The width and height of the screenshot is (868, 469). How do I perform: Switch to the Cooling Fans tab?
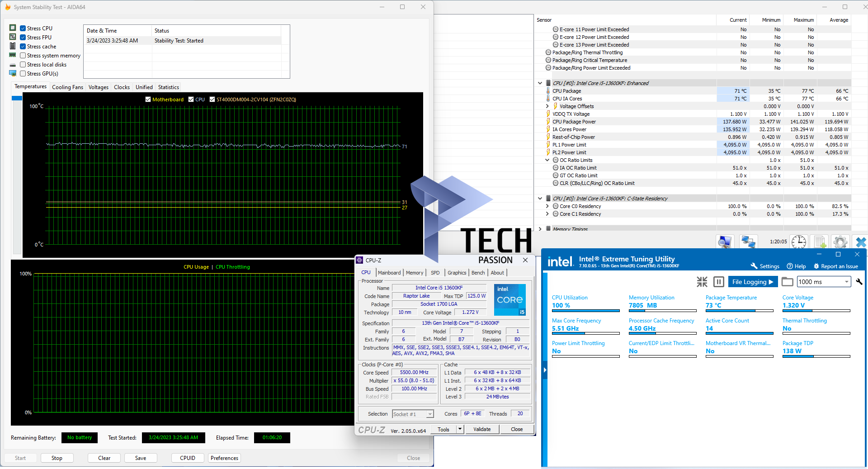click(67, 87)
